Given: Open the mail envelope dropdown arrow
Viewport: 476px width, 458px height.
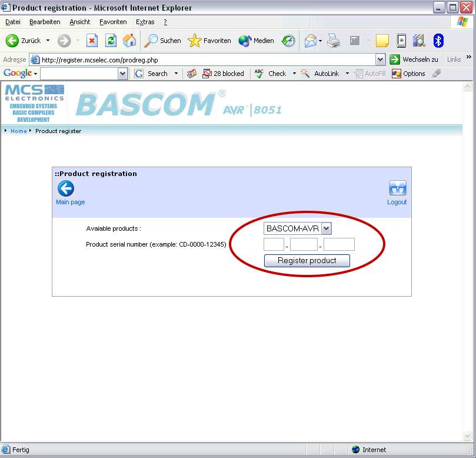Looking at the screenshot, I should tap(320, 41).
